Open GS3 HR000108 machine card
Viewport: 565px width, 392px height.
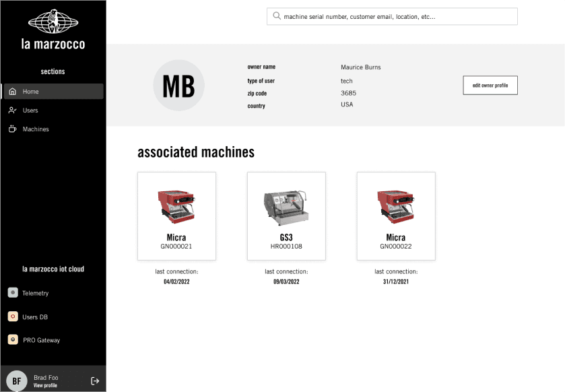(x=286, y=216)
